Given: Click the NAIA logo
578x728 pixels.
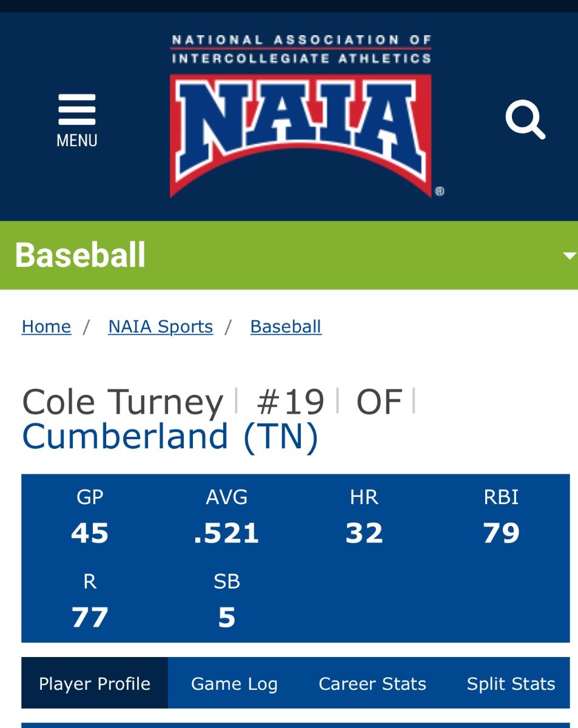Looking at the screenshot, I should click(301, 115).
